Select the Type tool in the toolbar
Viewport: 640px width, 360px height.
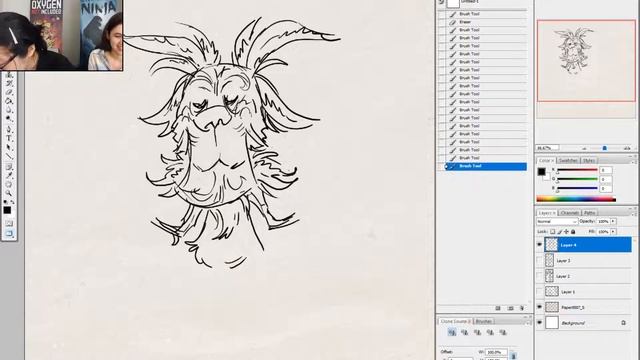click(9, 138)
